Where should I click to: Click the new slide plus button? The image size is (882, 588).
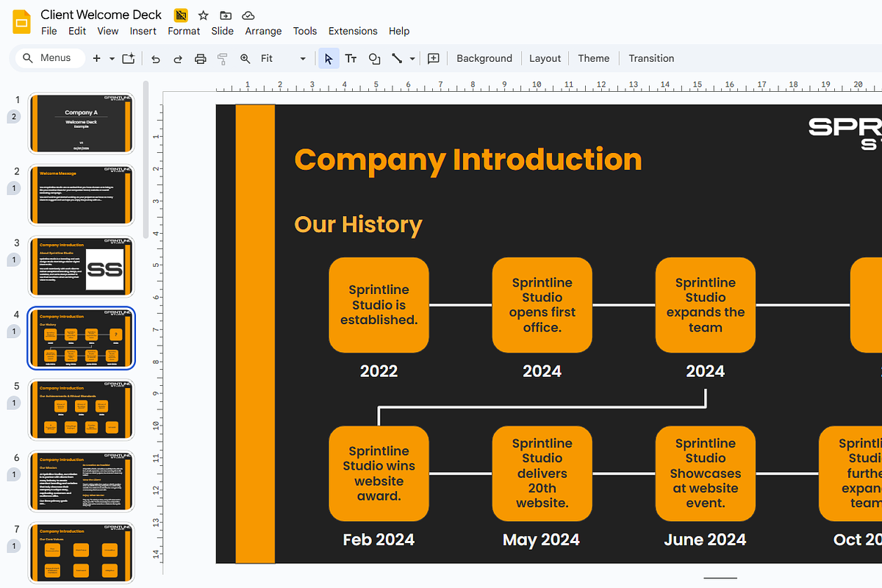(x=96, y=59)
